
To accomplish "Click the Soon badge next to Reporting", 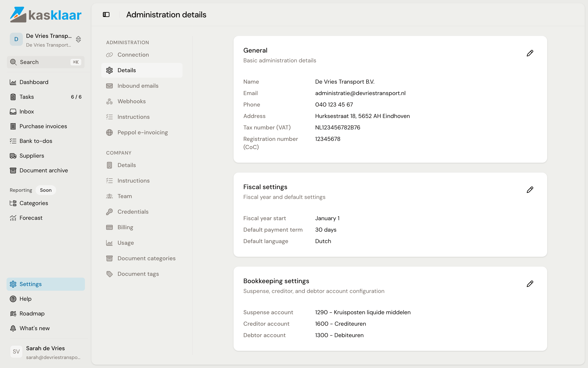I will click(x=46, y=190).
